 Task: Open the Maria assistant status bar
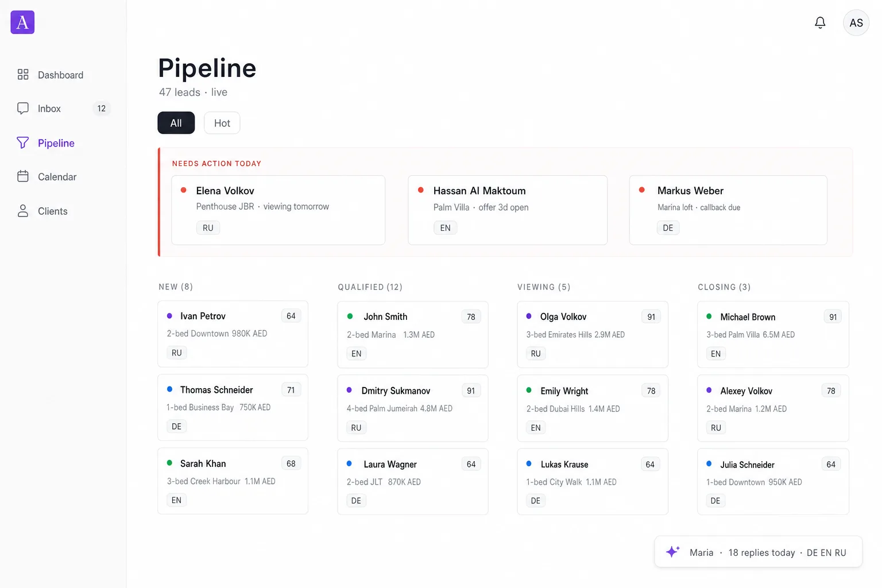coord(759,552)
